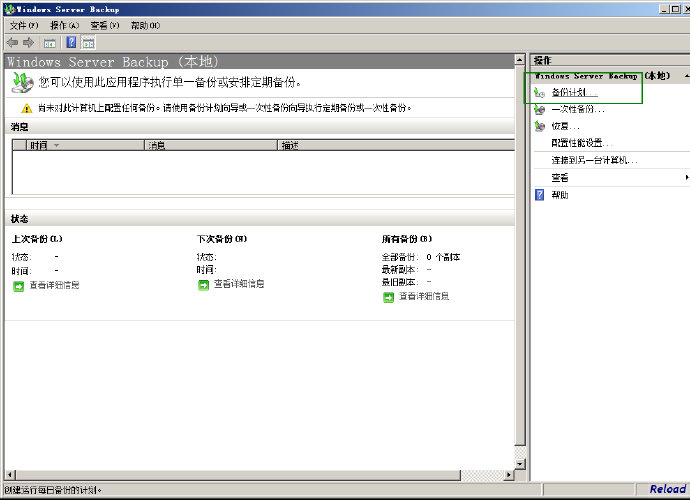The width and height of the screenshot is (690, 500).
Task: Click the help question icon in actions pane
Action: click(540, 195)
